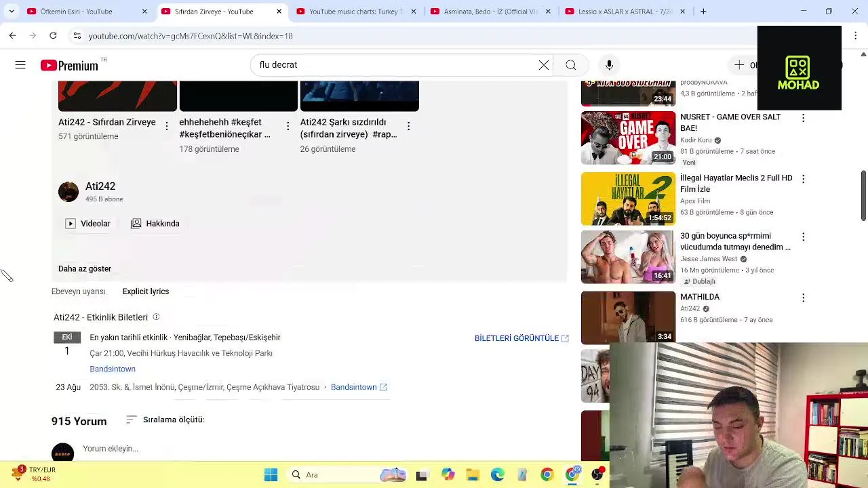
Task: Open Bandsintown link under Eskişehir event
Action: pos(113,369)
